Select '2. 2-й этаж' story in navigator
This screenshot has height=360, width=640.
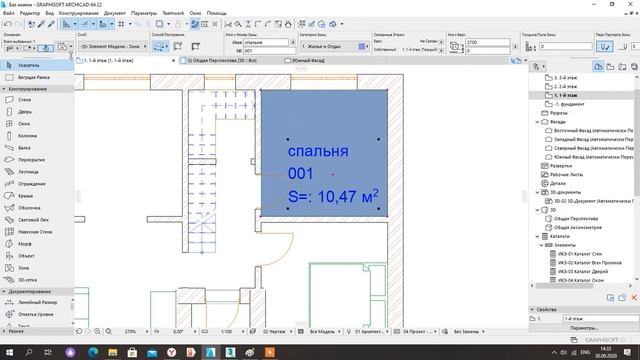pos(565,87)
